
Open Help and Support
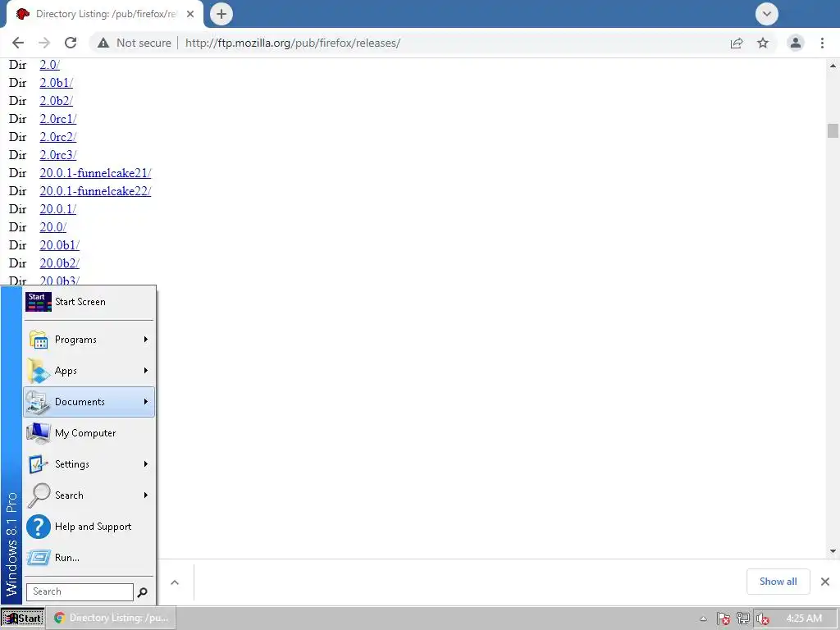click(x=89, y=527)
